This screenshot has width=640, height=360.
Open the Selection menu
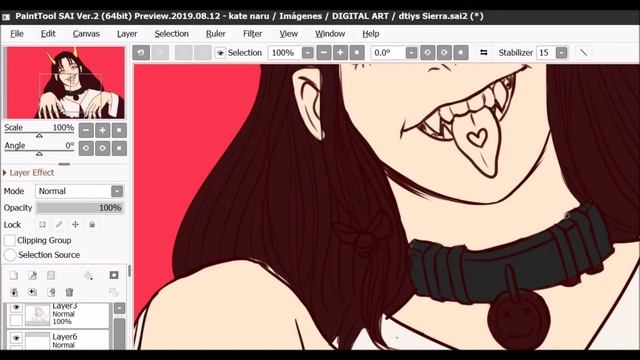pos(171,34)
